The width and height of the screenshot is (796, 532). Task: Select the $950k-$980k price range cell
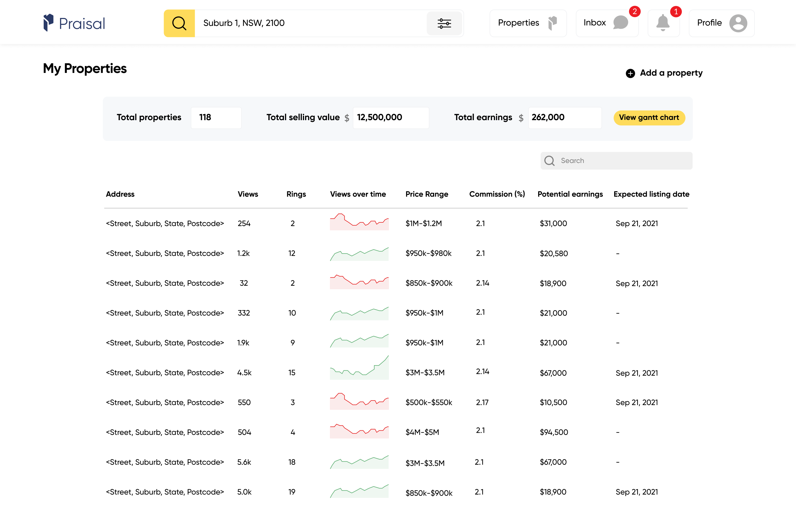click(x=428, y=254)
